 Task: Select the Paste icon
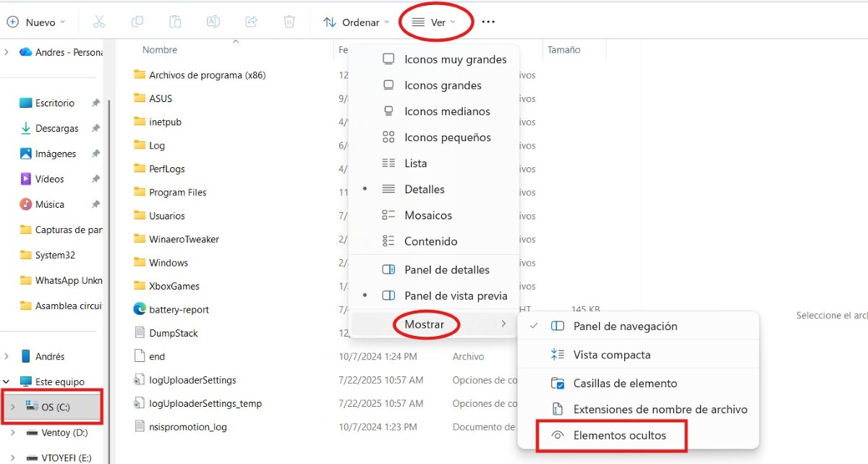175,22
